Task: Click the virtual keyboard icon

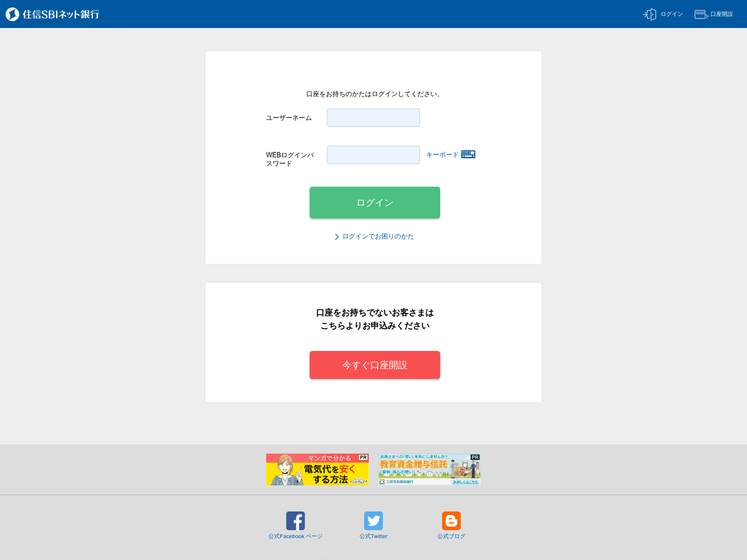Action: point(469,154)
